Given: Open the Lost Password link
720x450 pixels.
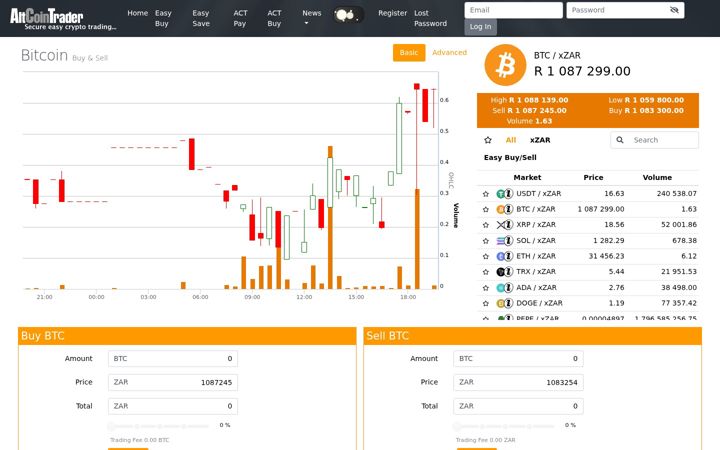Looking at the screenshot, I should [430, 18].
